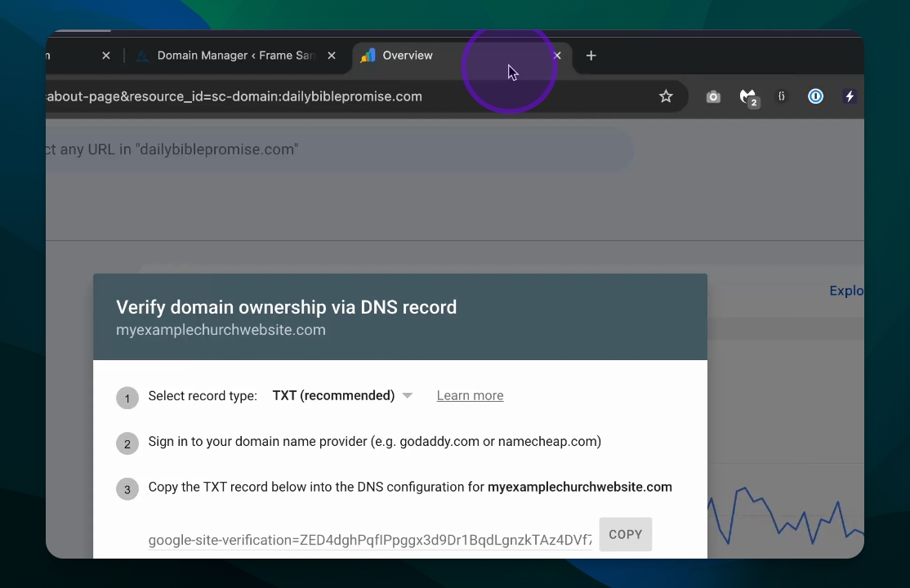Click the Select record type label
Screen dimensions: 910x588
(203, 396)
